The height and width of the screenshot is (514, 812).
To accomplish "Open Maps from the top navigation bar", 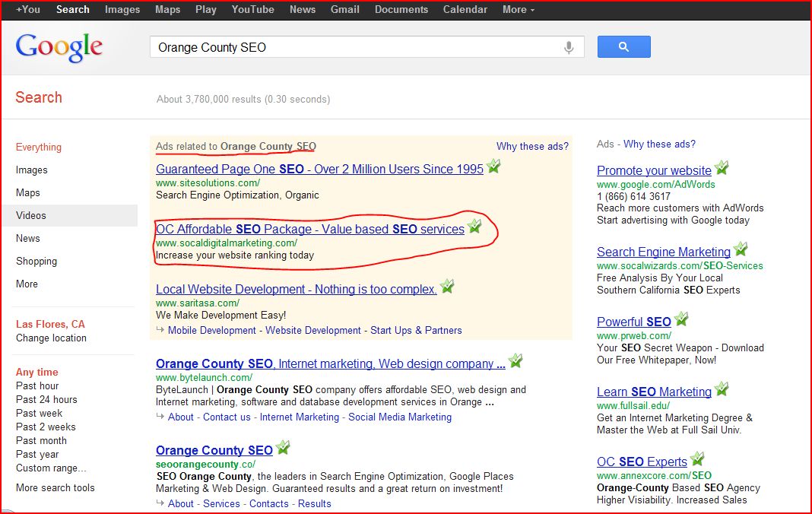I will (x=167, y=9).
